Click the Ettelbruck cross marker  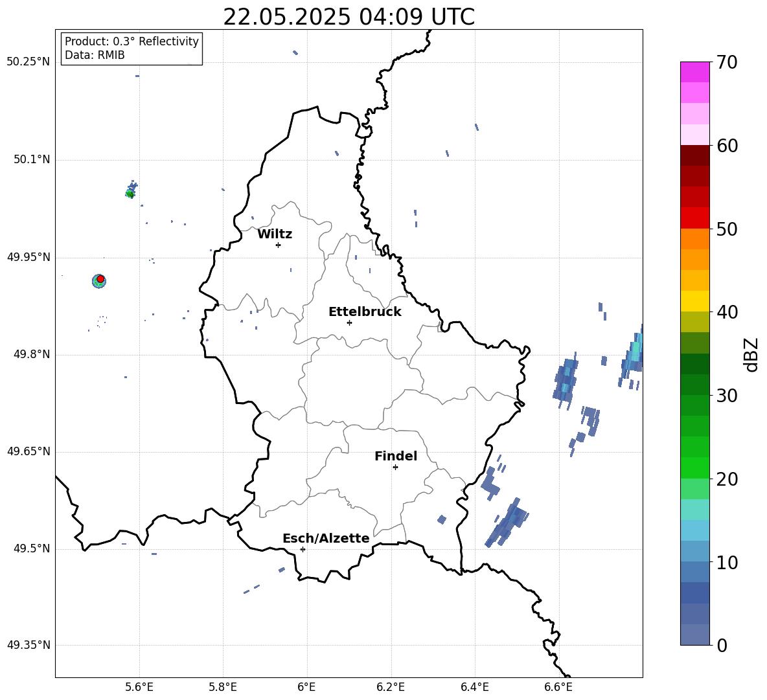point(349,322)
